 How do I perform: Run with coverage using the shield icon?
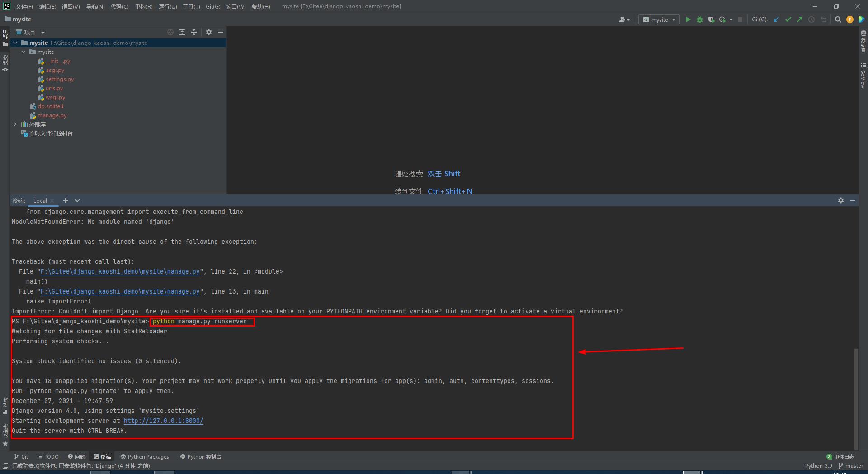coord(711,19)
